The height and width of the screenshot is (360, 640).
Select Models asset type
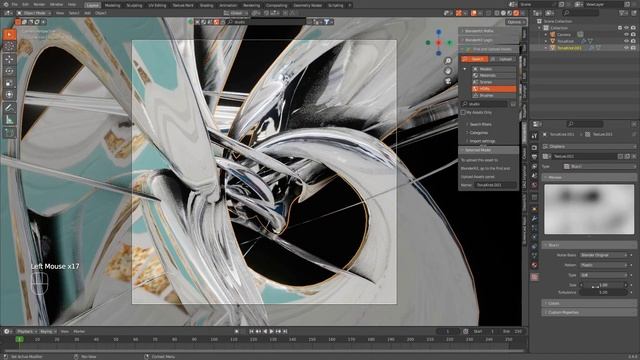(494, 69)
